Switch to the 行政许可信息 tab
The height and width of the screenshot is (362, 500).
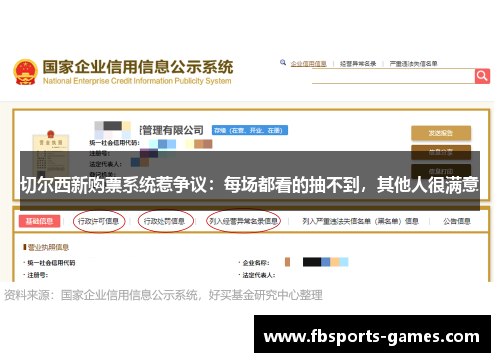pyautogui.click(x=98, y=221)
